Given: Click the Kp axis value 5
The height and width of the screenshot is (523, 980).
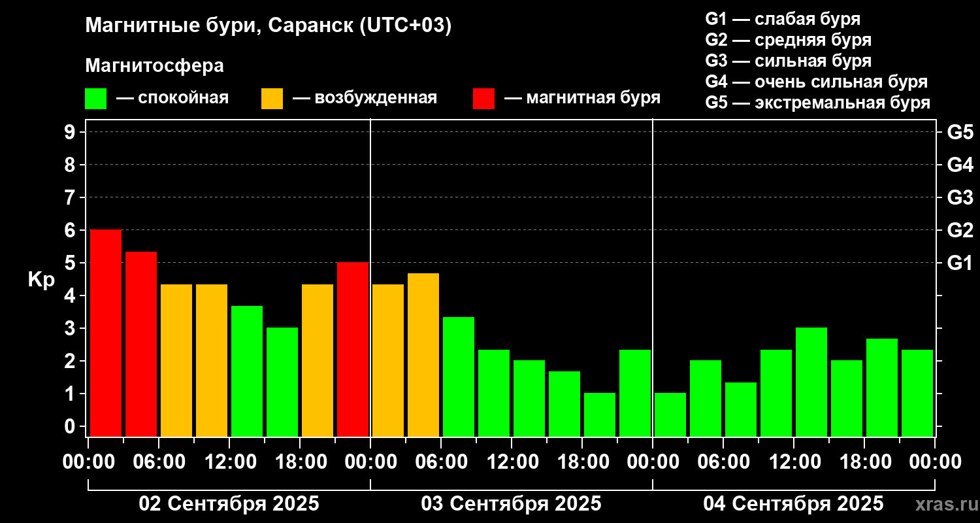Looking at the screenshot, I should (x=71, y=263).
